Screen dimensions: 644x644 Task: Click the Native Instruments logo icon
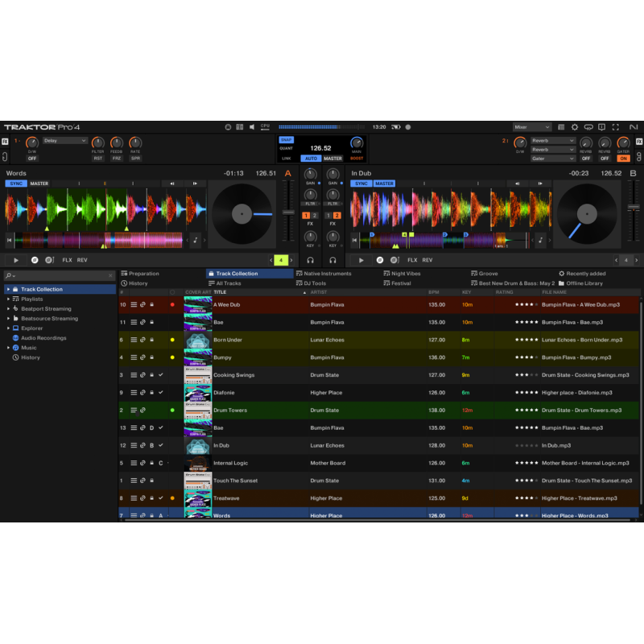tap(634, 127)
